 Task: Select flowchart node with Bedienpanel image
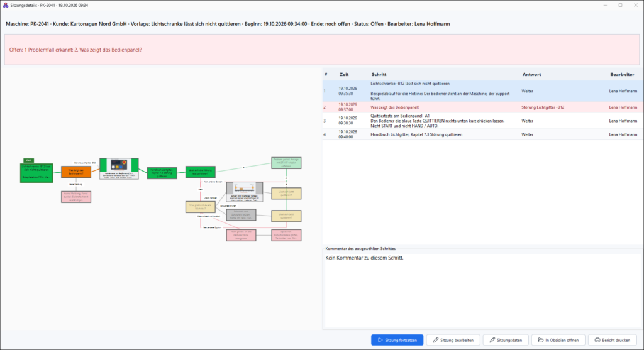(x=119, y=168)
